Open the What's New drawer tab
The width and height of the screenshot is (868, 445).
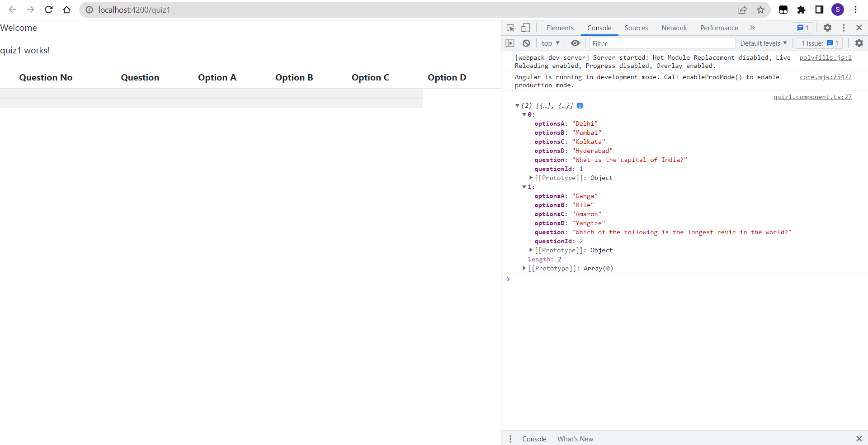(x=575, y=439)
